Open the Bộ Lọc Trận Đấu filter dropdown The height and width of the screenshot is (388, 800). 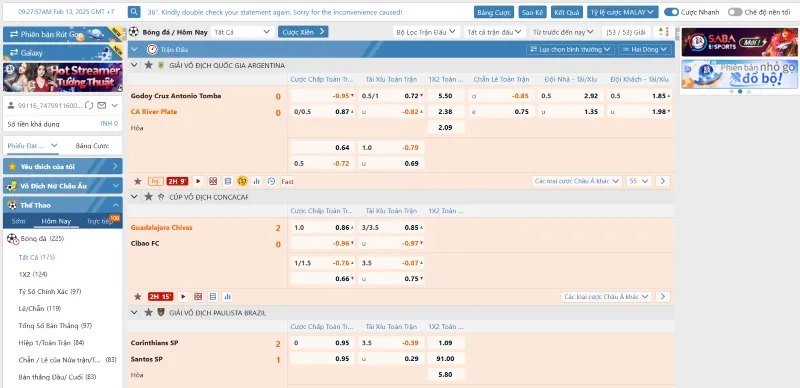(x=427, y=32)
